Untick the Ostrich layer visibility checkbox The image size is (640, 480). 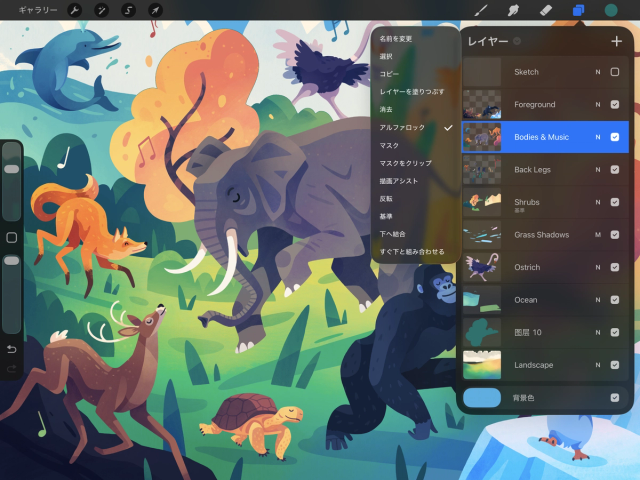615,267
